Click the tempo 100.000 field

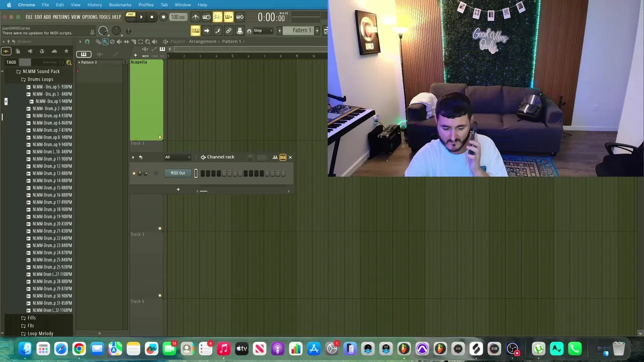pos(179,17)
